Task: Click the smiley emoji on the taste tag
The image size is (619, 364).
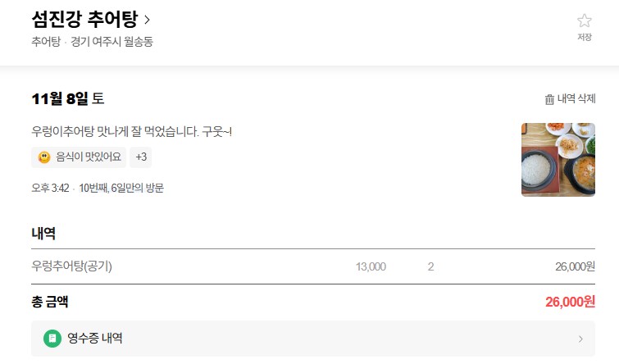Action: (x=45, y=157)
